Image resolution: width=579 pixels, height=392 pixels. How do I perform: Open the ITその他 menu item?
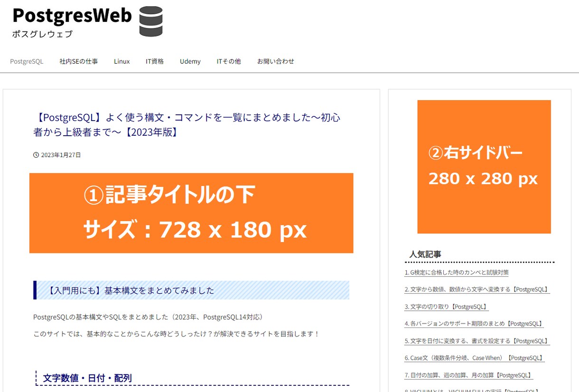click(x=229, y=61)
